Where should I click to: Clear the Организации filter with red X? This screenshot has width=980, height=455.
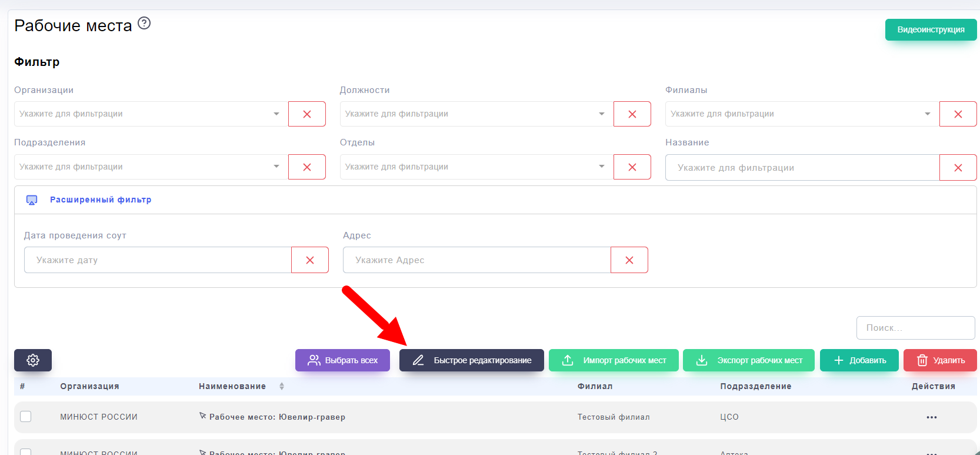pyautogui.click(x=306, y=114)
